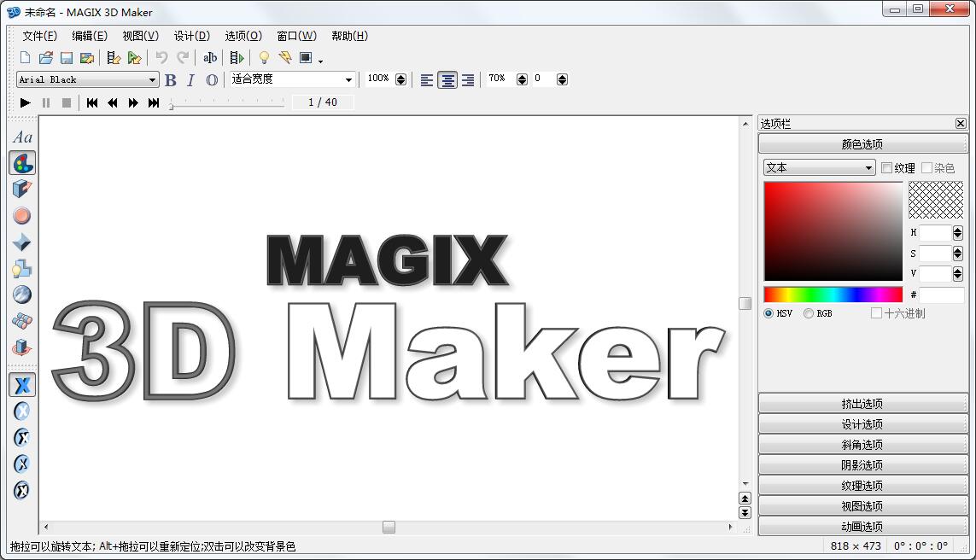Image resolution: width=976 pixels, height=560 pixels.
Task: Click the V value spinner arrows
Action: [x=957, y=274]
